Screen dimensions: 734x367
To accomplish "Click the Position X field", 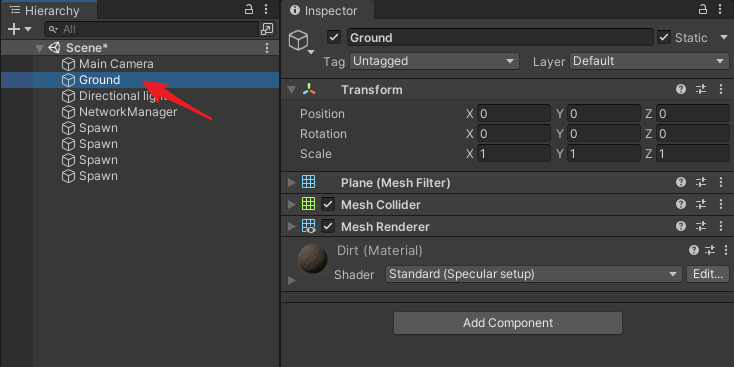I will tap(514, 114).
